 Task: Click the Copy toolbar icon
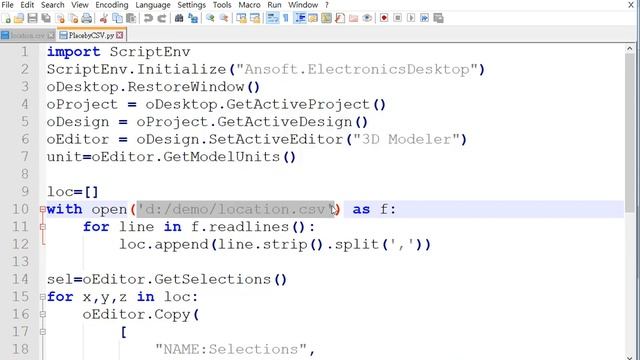click(x=117, y=18)
